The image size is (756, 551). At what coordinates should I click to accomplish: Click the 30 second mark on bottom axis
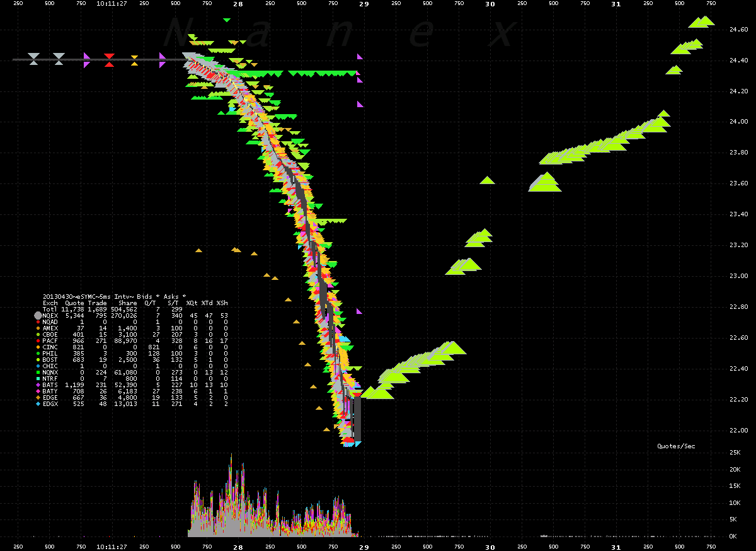coord(490,547)
